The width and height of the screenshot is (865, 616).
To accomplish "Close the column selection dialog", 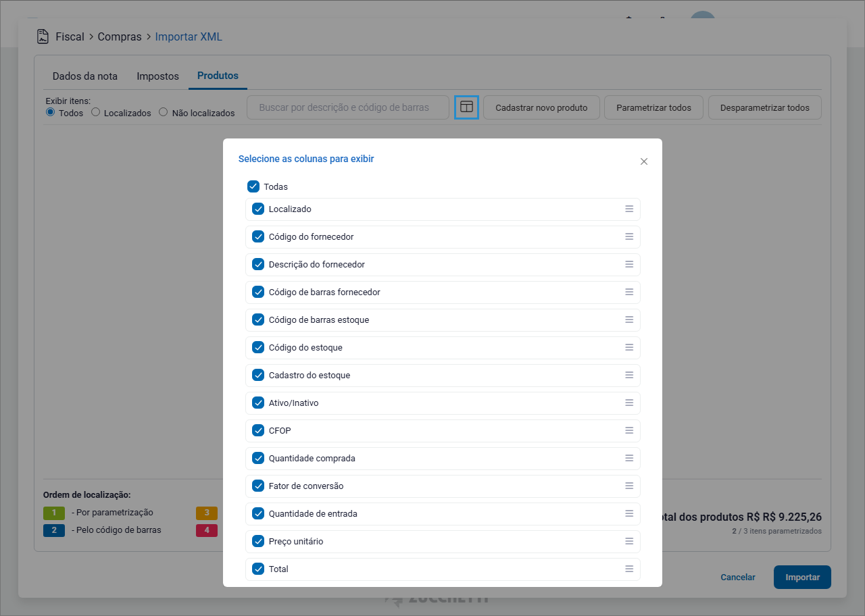I will pyautogui.click(x=643, y=161).
